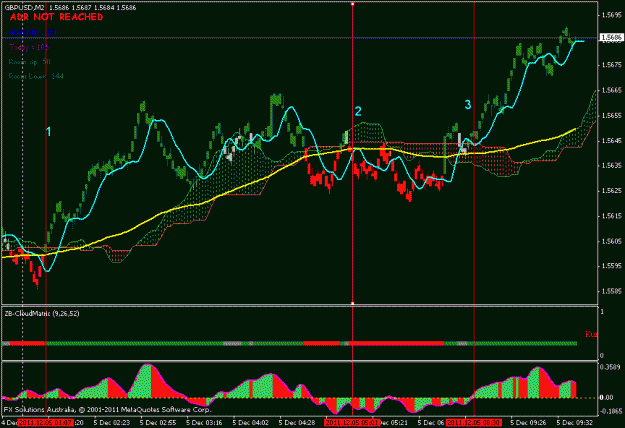Click the 5 Dec 04:28 time label
This screenshot has width=625, height=428.
(x=297, y=422)
